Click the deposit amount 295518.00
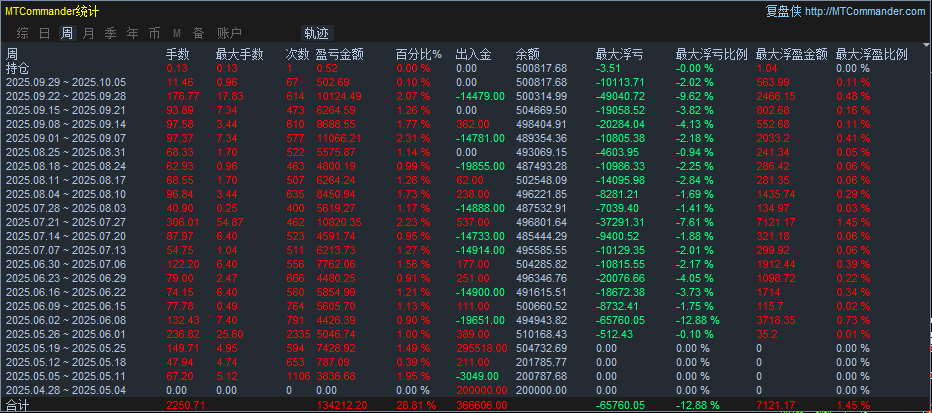The height and width of the screenshot is (413, 932). coord(481,348)
